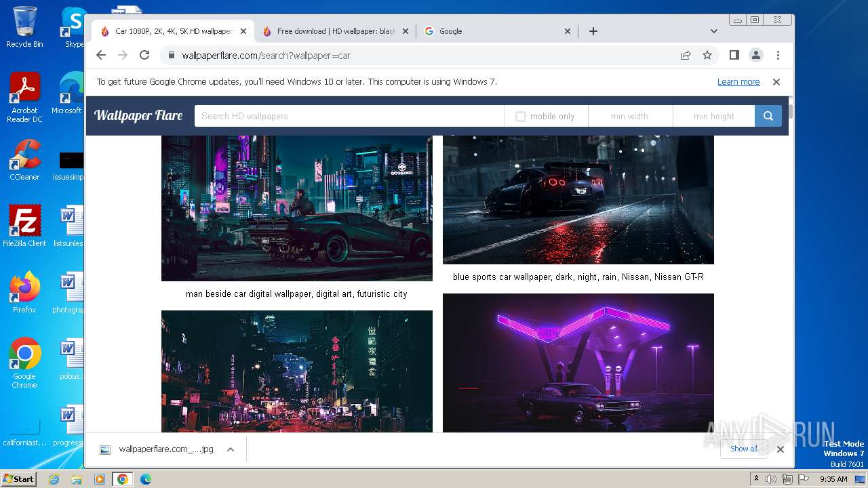Viewport: 868px width, 488px height.
Task: Open Google Chrome desktop shortcut
Action: 24,363
